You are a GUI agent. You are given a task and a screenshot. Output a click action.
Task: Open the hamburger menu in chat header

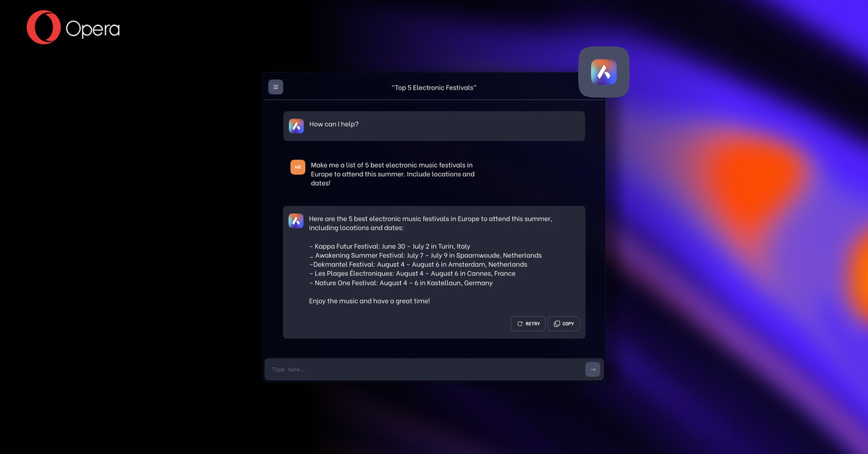tap(276, 87)
